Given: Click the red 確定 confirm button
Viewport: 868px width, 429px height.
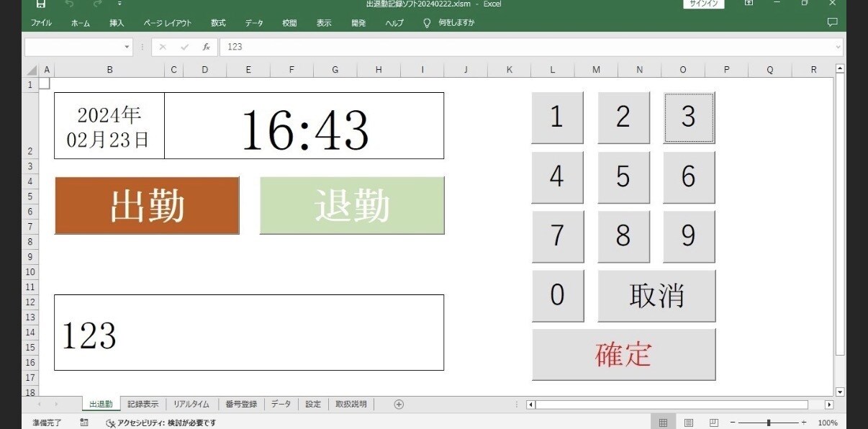Looking at the screenshot, I should 623,354.
